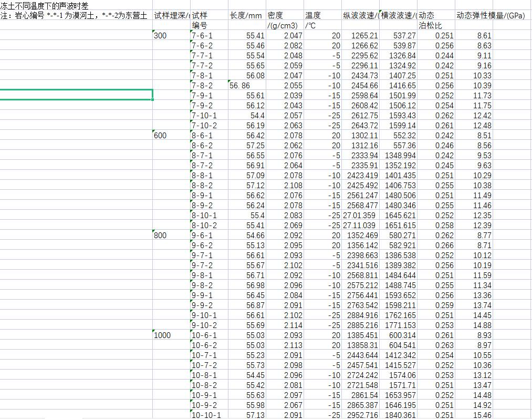Image resolution: width=532 pixels, height=419 pixels.
Task: Select the burial depth cell 300
Action: click(161, 36)
